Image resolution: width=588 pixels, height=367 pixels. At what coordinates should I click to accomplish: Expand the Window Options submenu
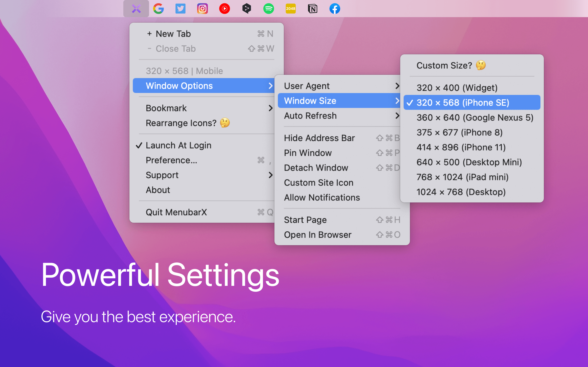pos(179,85)
